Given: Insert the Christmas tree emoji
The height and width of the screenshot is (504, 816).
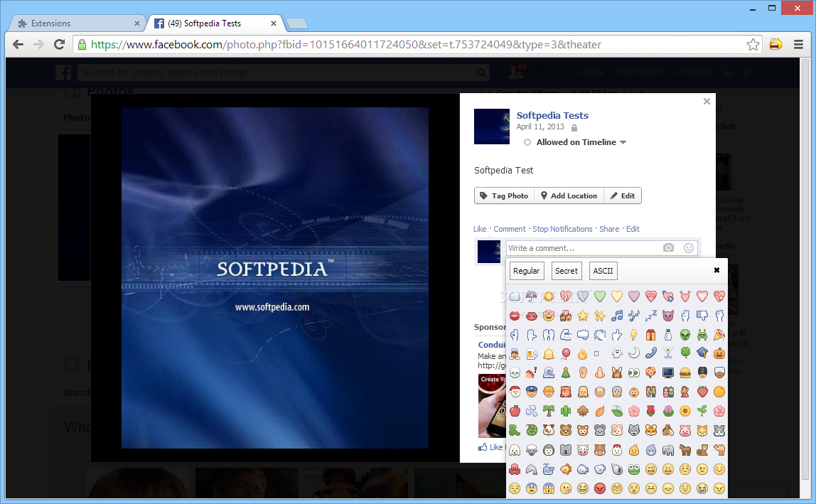Looking at the screenshot, I should point(566,372).
